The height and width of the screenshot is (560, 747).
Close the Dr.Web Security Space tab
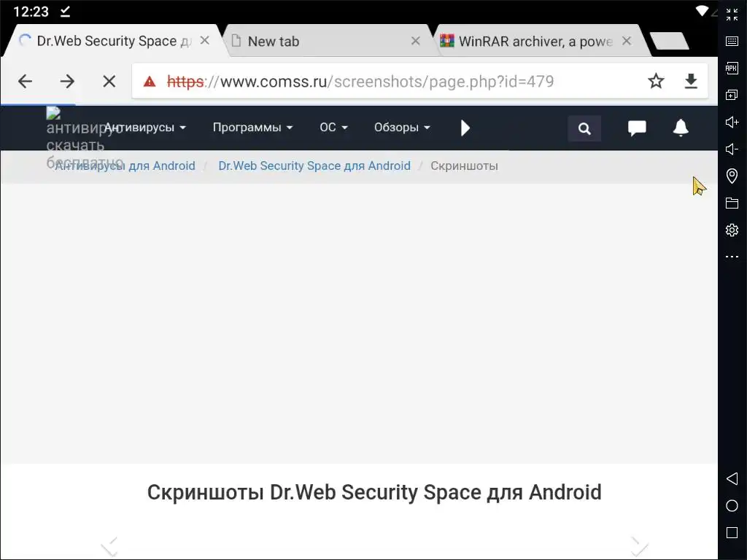click(x=205, y=41)
